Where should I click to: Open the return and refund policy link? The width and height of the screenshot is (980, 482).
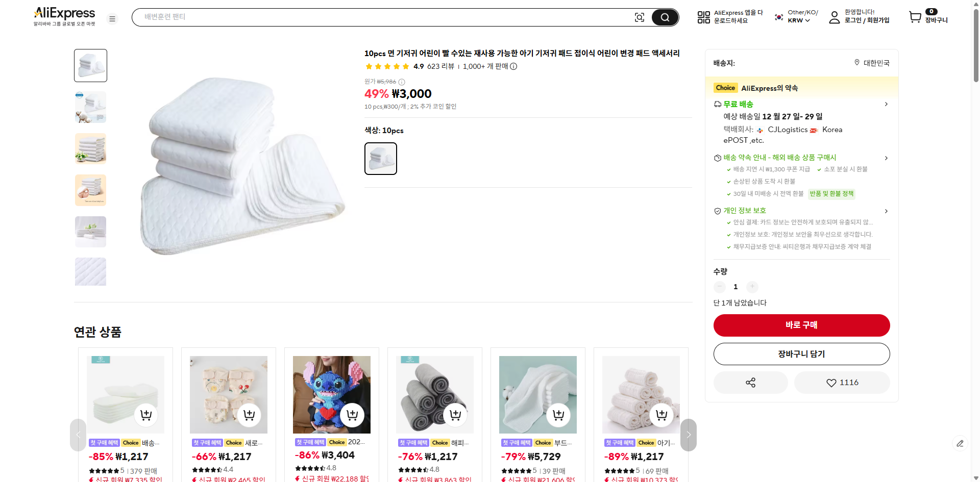[831, 194]
